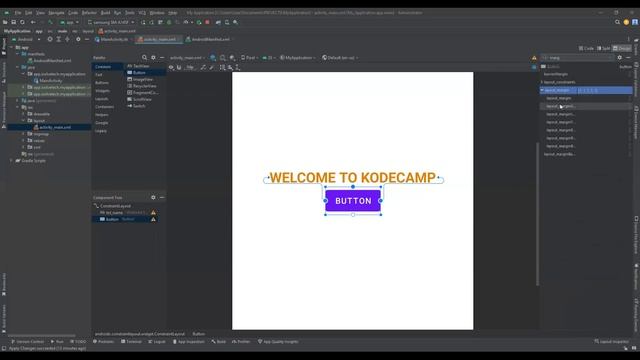
Task: Collapse the manifests folder node
Action: click(x=17, y=54)
